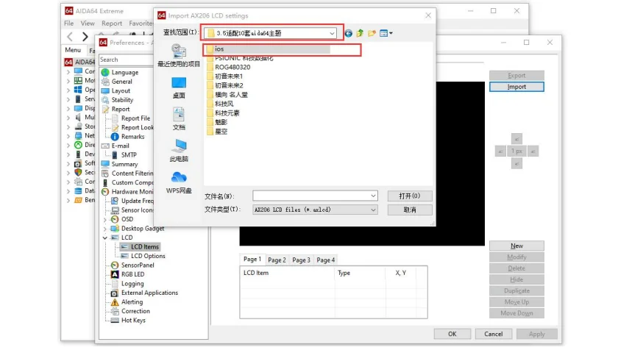This screenshot has width=632, height=364.
Task: Open the 最近使用的项目 recent items shortcut
Action: 179,56
